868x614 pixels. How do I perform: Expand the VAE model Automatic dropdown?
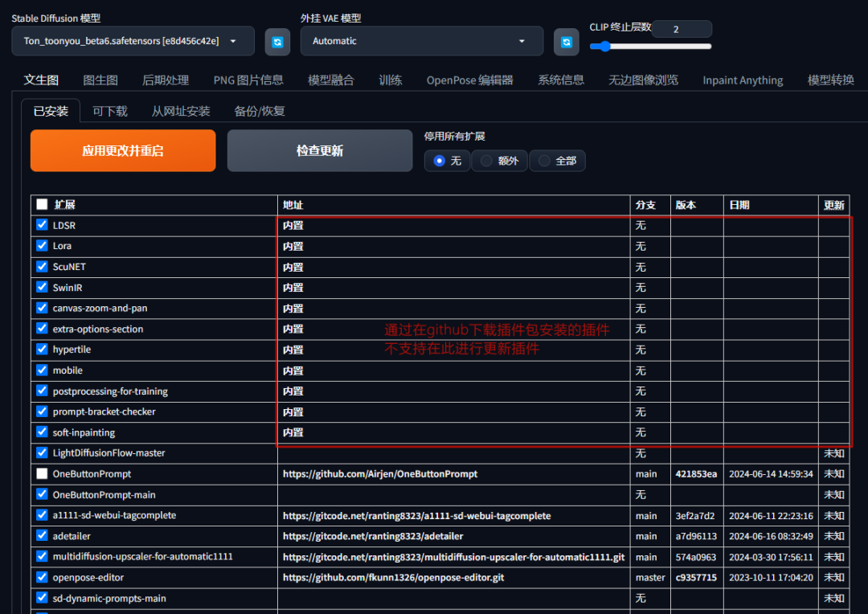(x=422, y=41)
